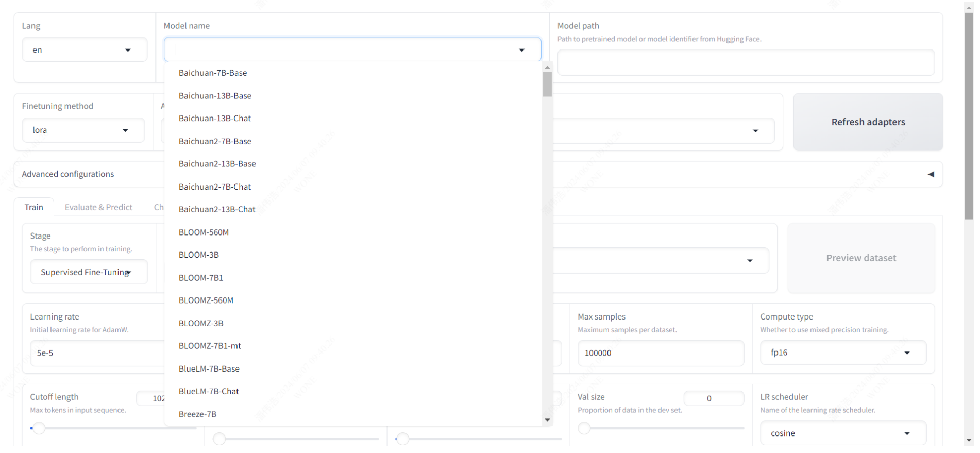Pick BLOOM-3B from the model options
Screen dimensions: 980x453
point(353,255)
